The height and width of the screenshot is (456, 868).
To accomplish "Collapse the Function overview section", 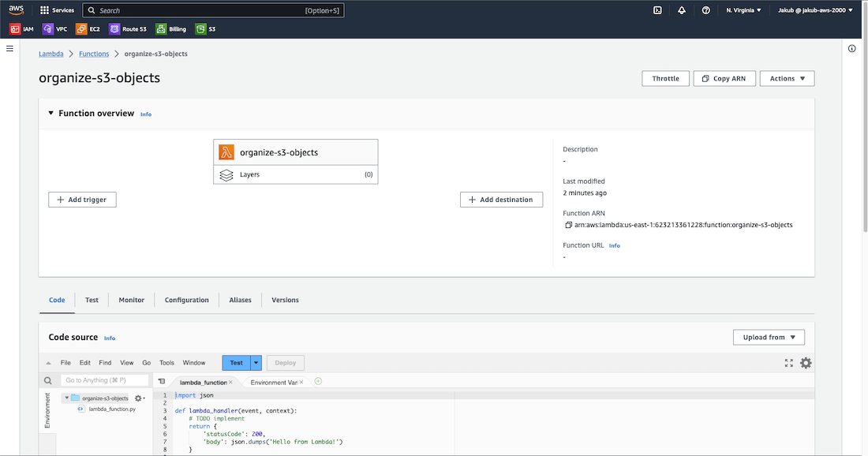I will coord(51,114).
